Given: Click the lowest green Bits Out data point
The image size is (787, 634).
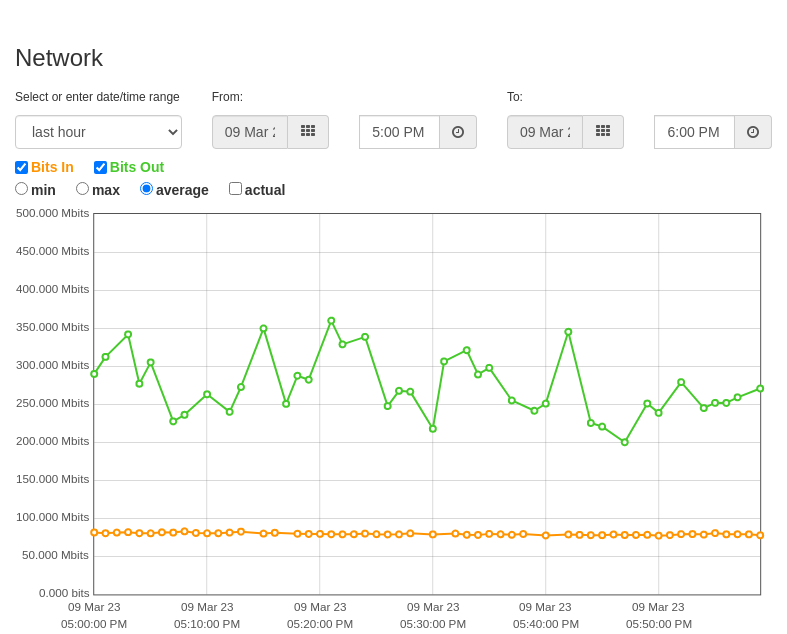Looking at the screenshot, I should 625,442.
